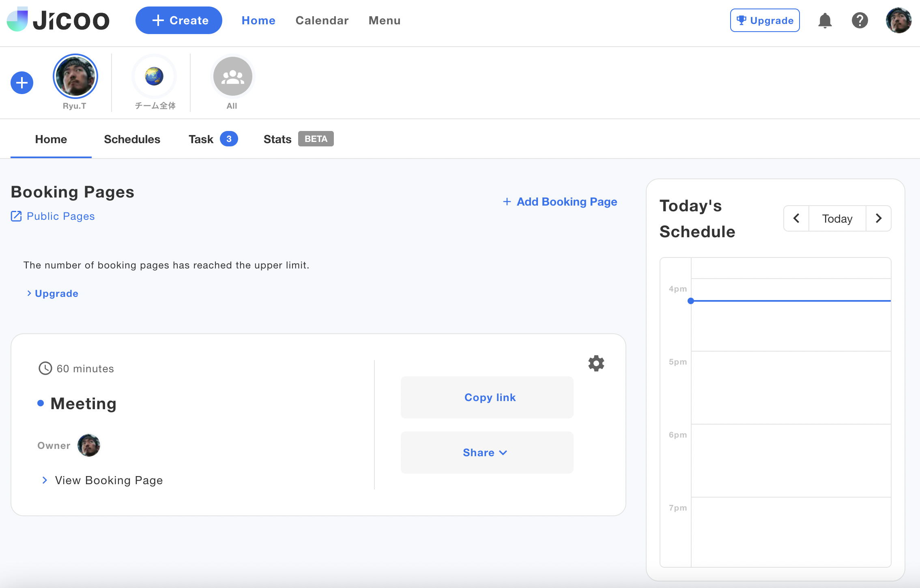
Task: Switch to the チーム全体 team view
Action: coord(154,76)
